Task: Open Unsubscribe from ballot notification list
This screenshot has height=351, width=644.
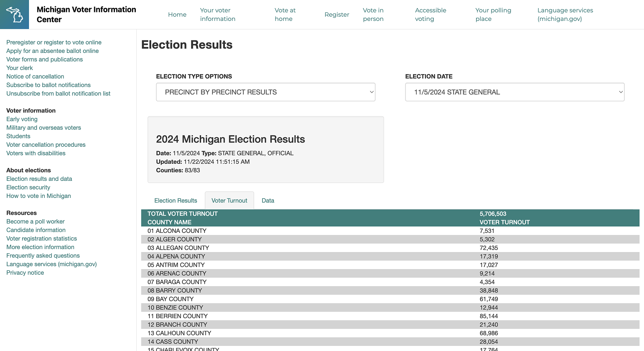Action: [x=58, y=93]
